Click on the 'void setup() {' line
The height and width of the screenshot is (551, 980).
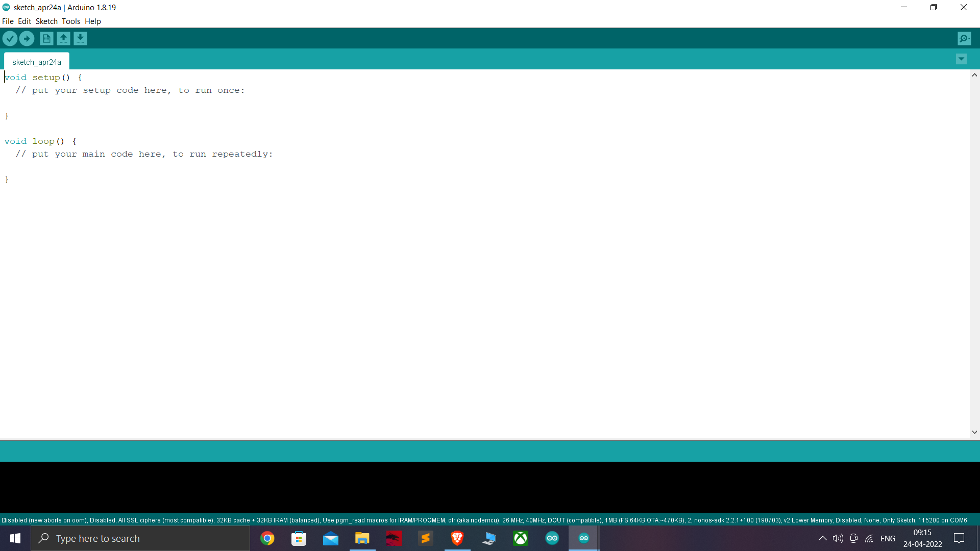click(x=43, y=78)
